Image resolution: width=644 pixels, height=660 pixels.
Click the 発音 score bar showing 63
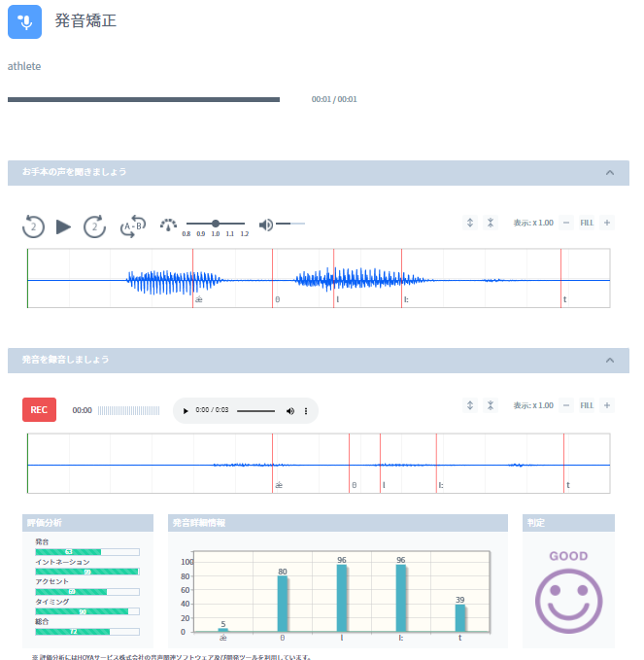(x=87, y=552)
